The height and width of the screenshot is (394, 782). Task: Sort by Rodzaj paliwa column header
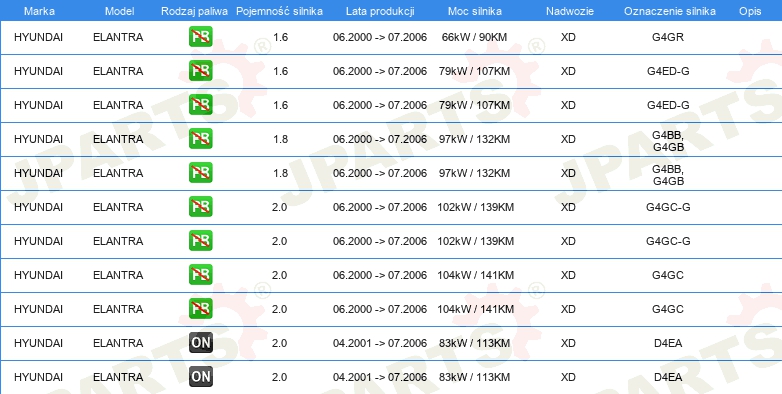(x=195, y=11)
